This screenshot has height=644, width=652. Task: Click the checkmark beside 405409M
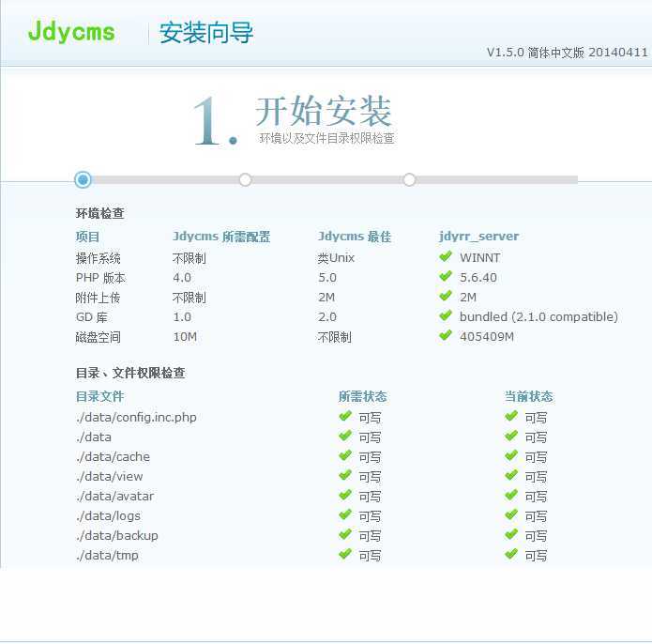(x=446, y=335)
